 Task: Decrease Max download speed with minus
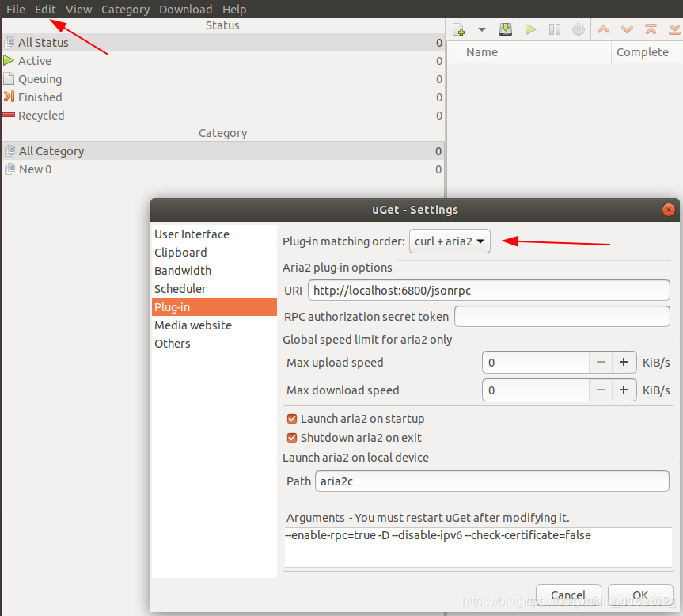click(x=600, y=390)
